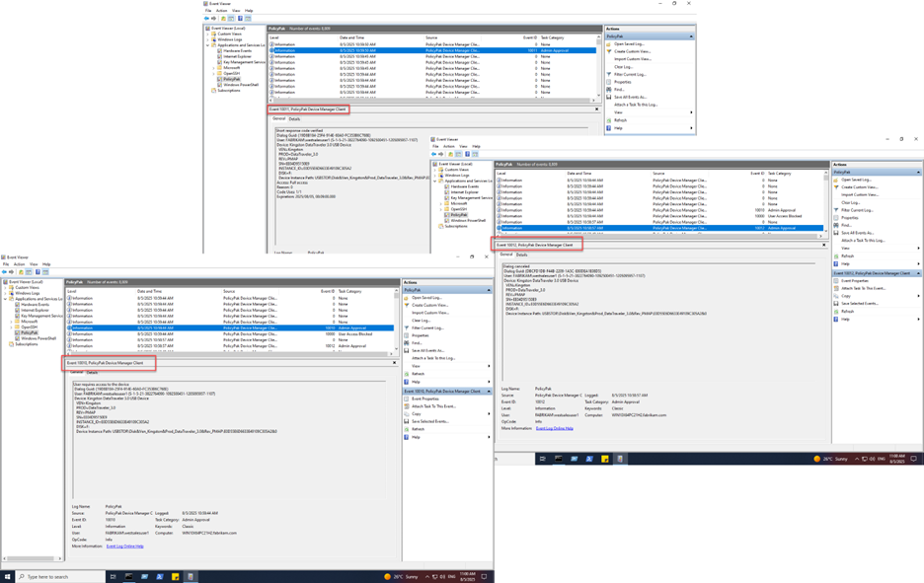Click Save Selected Events for Event 10012

tap(859, 304)
